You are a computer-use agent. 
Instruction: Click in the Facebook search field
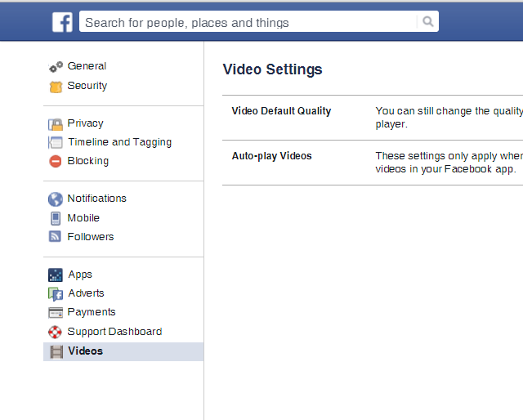tap(245, 22)
